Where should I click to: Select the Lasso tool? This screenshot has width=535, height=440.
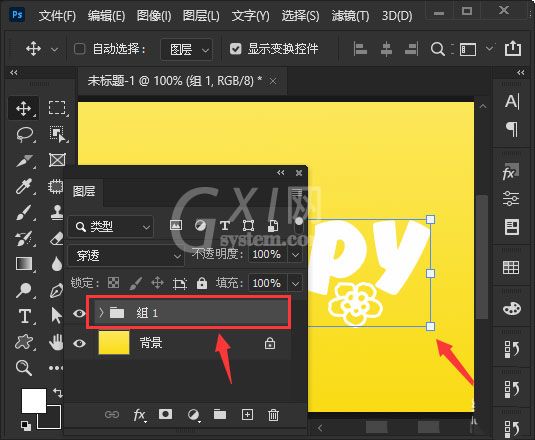(x=25, y=134)
